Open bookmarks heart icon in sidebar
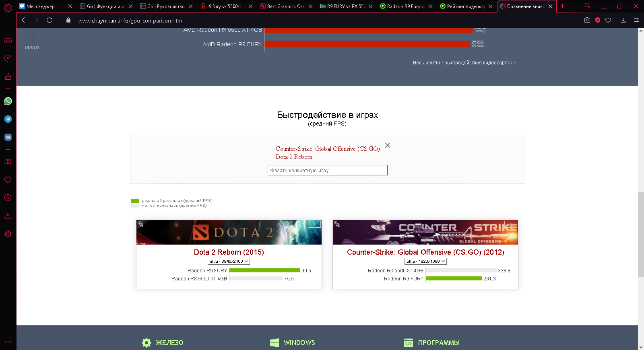This screenshot has height=350, width=644. (x=8, y=179)
